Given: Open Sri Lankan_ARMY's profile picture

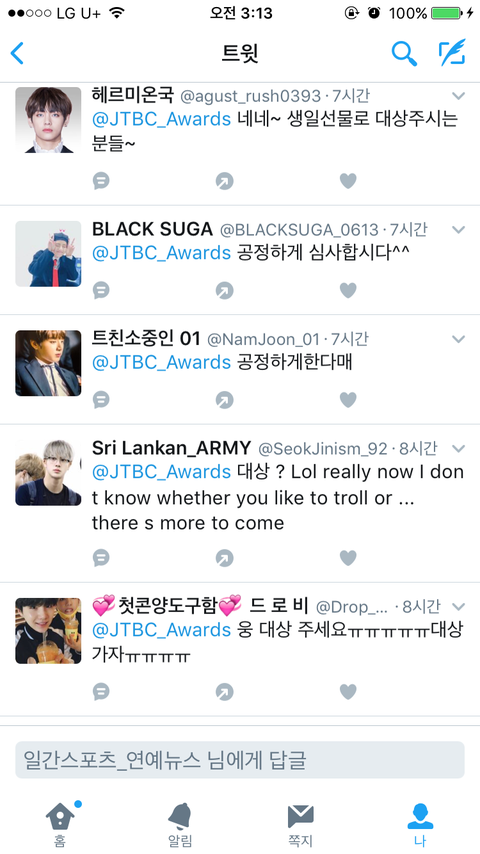Looking at the screenshot, I should tap(48, 472).
